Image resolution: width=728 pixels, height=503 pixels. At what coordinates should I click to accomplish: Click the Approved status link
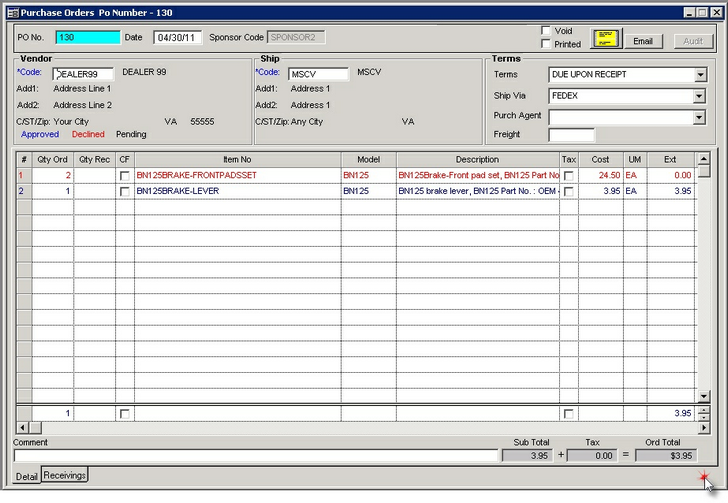[x=40, y=134]
